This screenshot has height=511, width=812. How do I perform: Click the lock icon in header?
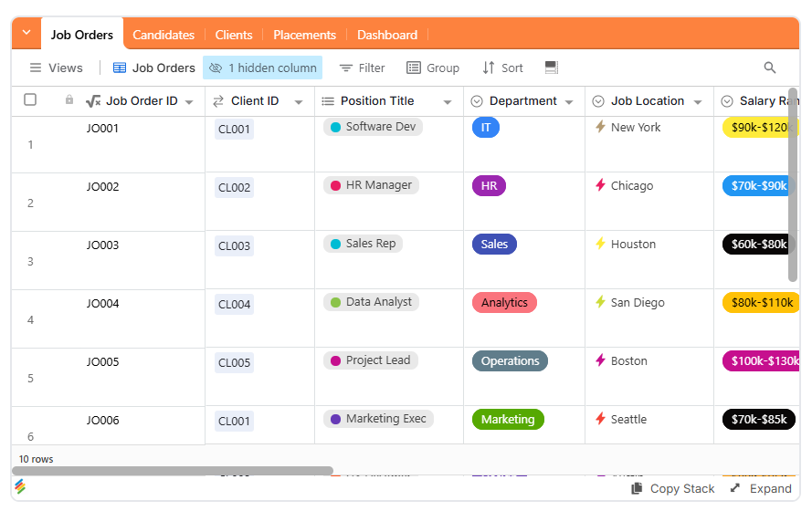[69, 99]
